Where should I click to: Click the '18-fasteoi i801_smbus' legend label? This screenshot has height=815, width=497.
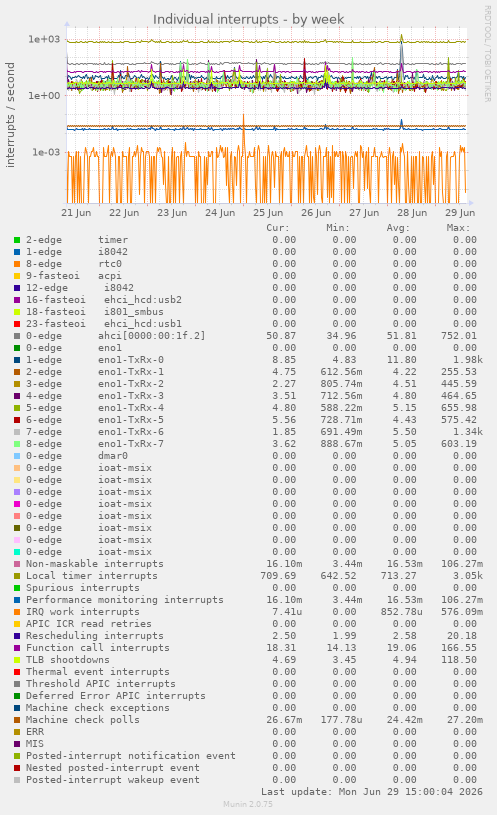[x=95, y=312]
